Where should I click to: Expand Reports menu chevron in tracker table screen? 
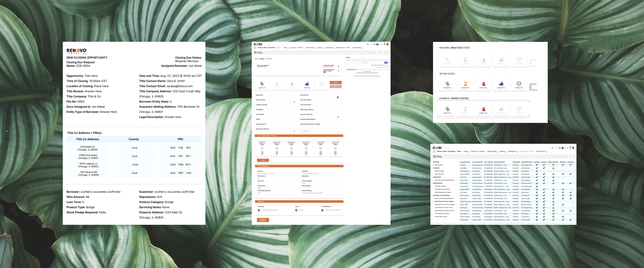click(506, 152)
